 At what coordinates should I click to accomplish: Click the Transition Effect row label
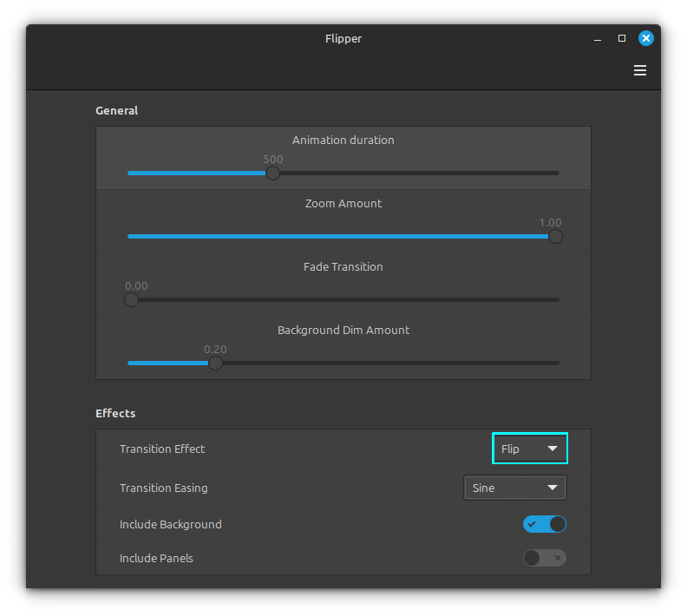(162, 449)
